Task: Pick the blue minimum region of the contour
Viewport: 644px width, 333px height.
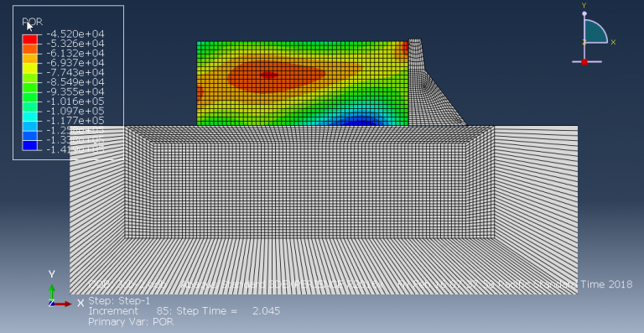Action: click(x=361, y=122)
